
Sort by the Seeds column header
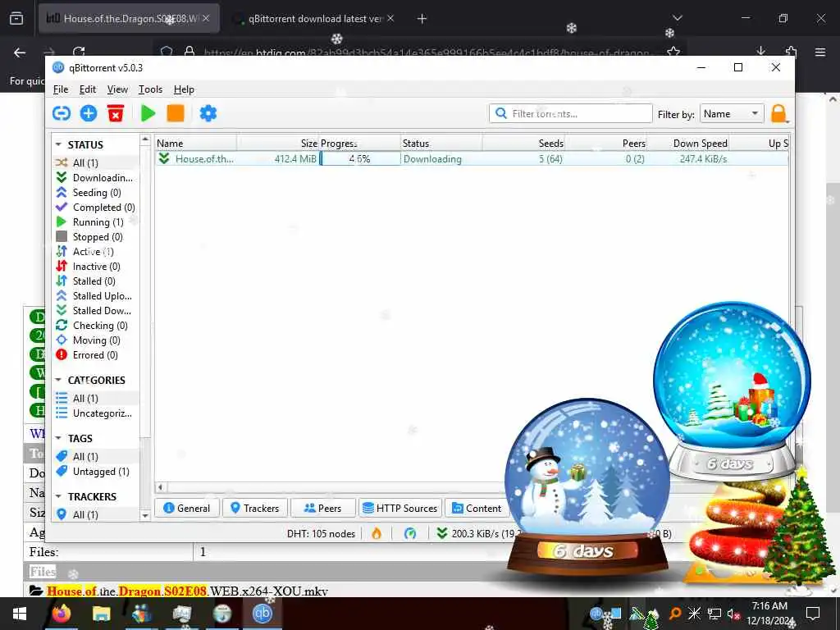[x=523, y=143]
